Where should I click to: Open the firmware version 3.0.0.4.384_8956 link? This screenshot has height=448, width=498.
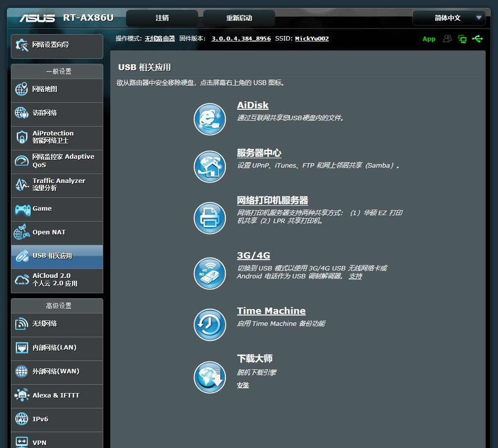[241, 38]
